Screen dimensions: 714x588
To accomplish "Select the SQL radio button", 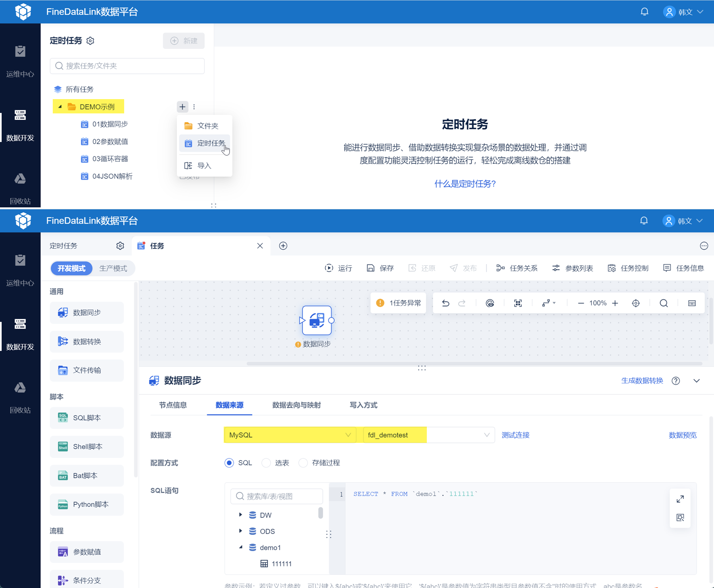I will coord(229,463).
